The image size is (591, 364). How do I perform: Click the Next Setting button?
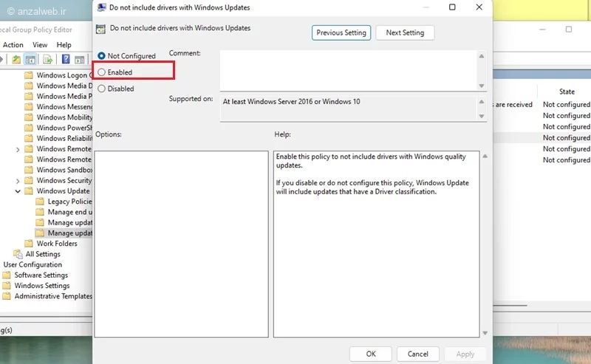pos(405,33)
